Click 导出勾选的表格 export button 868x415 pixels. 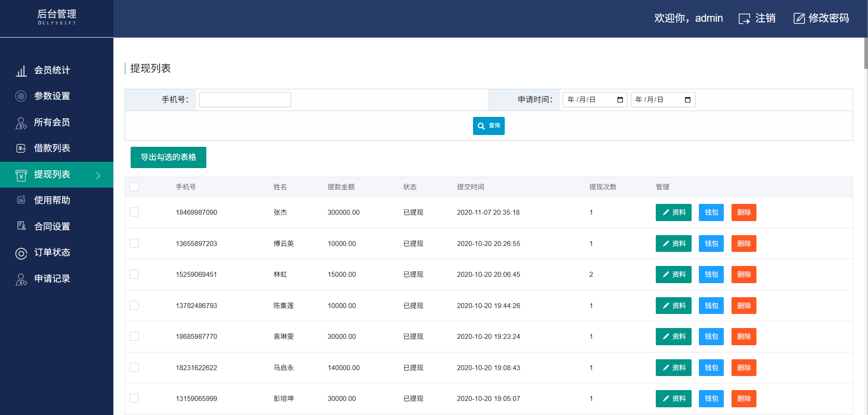pyautogui.click(x=168, y=157)
